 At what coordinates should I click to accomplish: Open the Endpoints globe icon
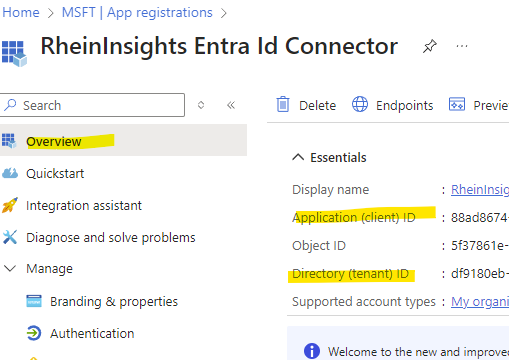[360, 104]
